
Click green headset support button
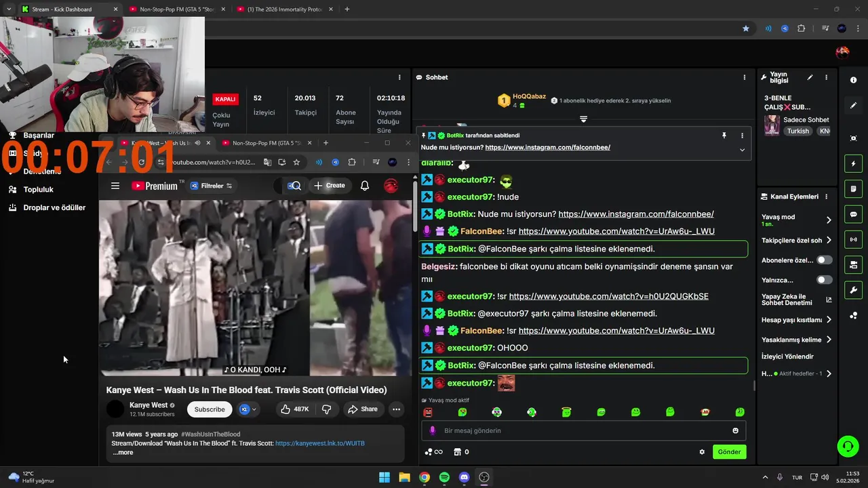848,446
